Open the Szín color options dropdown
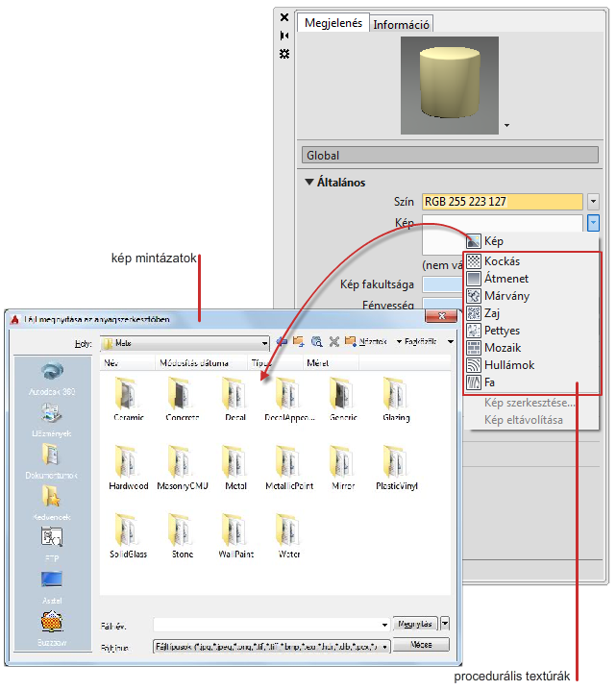This screenshot has height=690, width=616. pos(593,202)
